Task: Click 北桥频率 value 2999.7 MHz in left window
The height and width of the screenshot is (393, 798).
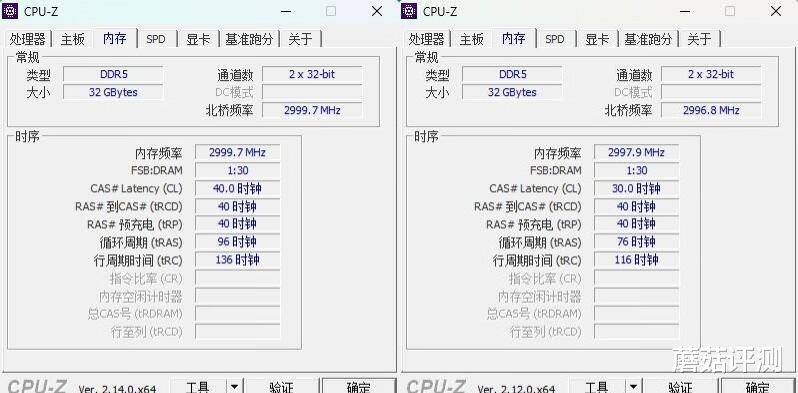Action: [312, 110]
